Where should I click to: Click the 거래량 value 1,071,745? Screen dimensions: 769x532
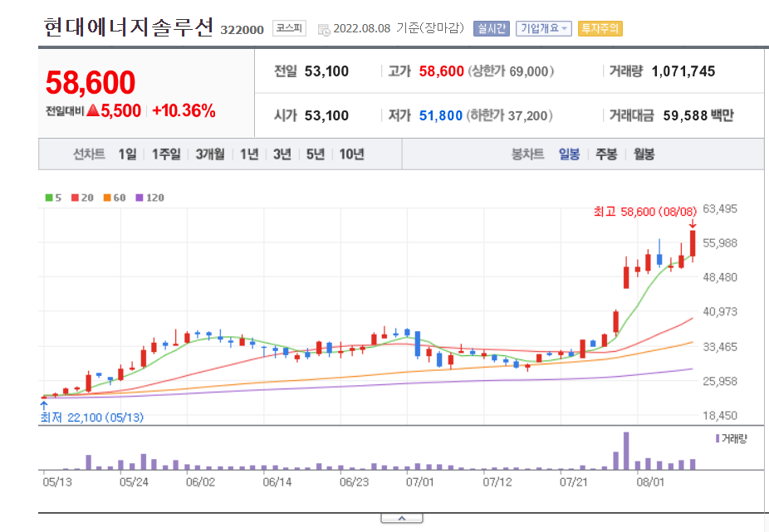pos(683,71)
